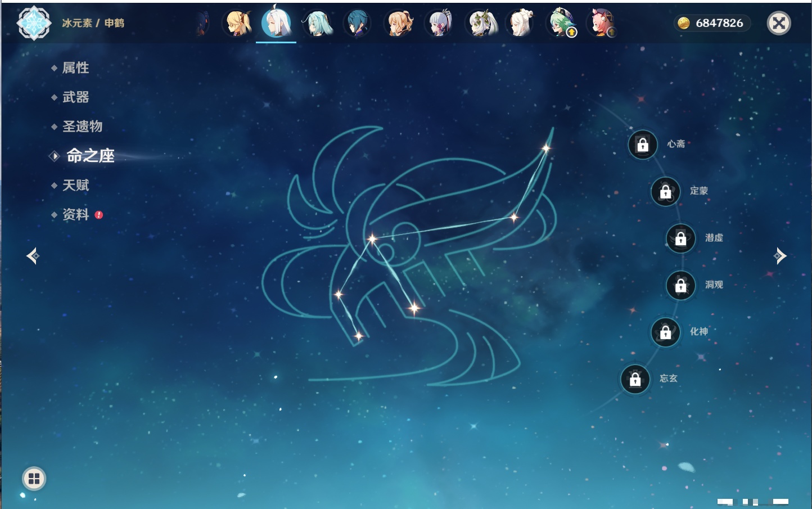This screenshot has width=812, height=509.
Task: Click the 心斋 constellation name
Action: point(676,144)
